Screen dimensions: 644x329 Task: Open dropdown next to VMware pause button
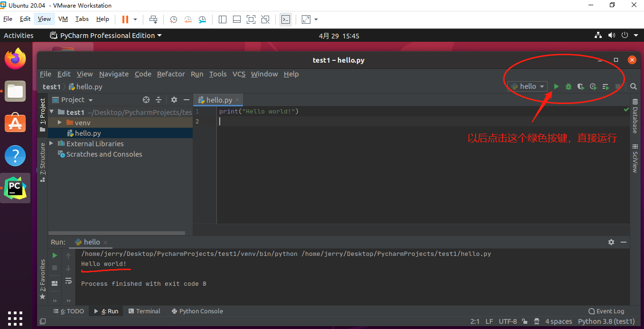click(135, 19)
